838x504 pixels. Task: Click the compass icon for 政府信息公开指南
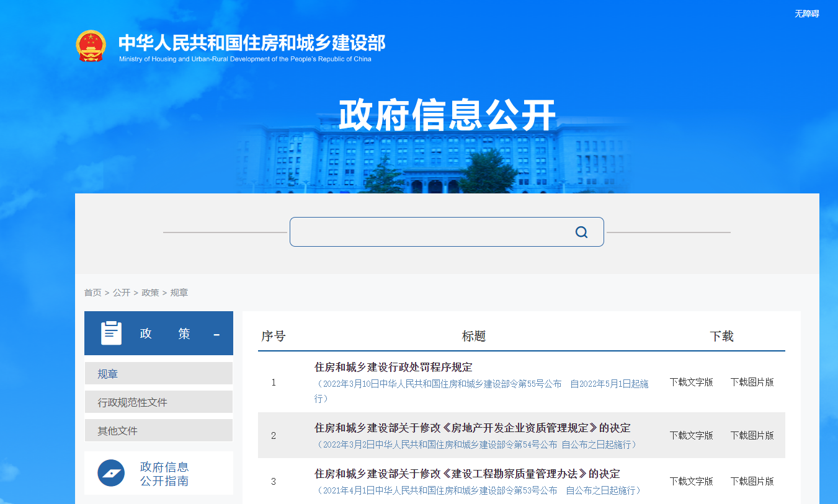click(111, 473)
